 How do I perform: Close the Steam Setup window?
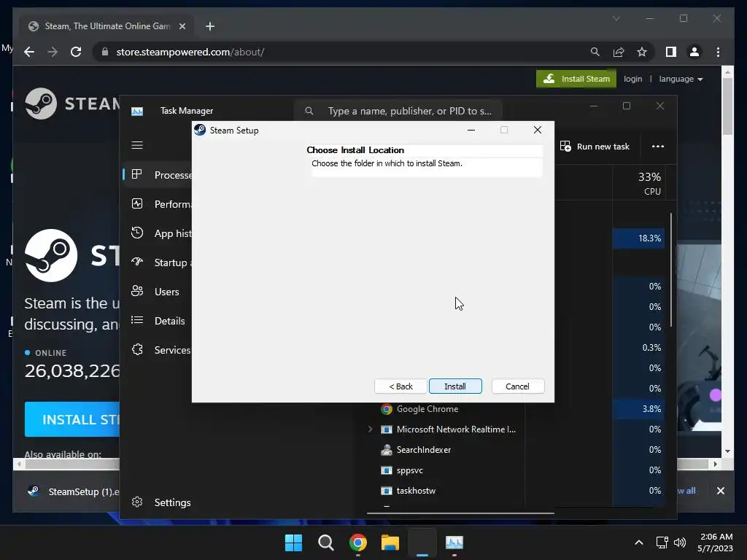point(538,130)
